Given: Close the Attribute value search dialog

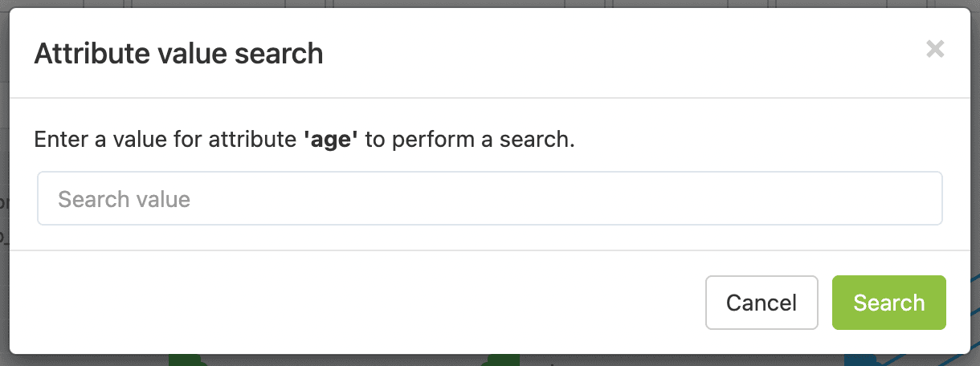Looking at the screenshot, I should (934, 50).
